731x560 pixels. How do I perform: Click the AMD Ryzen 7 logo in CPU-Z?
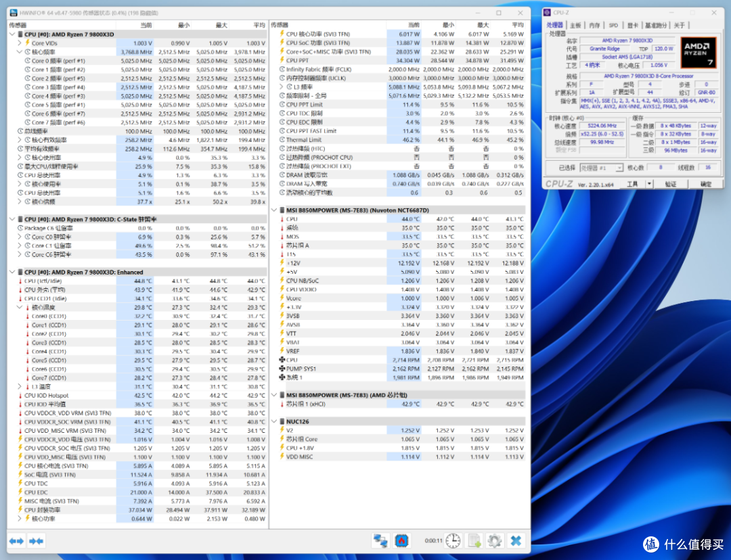[x=698, y=53]
